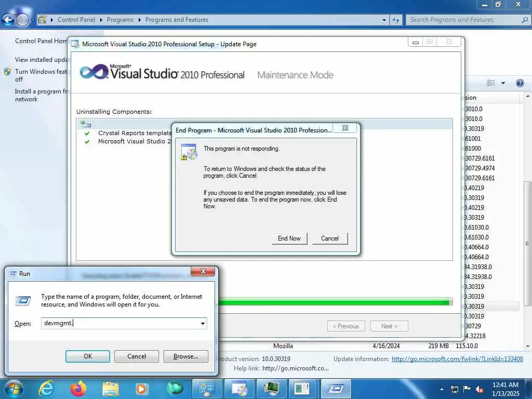This screenshot has height=399, width=532.
Task: Click the search magnifier icon
Action: (525, 20)
